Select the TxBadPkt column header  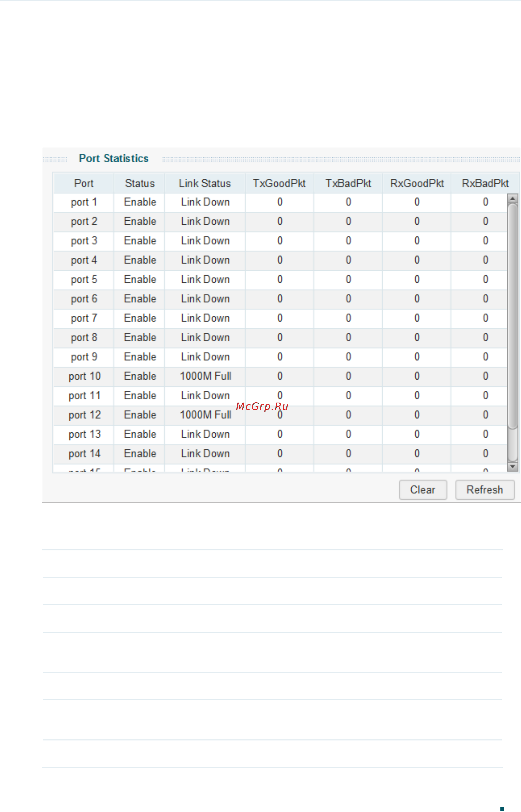[348, 183]
